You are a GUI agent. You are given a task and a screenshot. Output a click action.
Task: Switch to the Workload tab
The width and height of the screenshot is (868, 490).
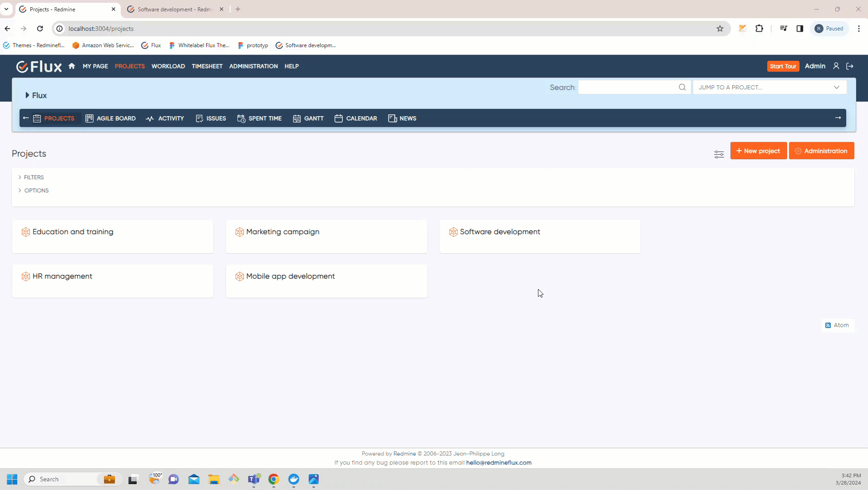(x=168, y=66)
